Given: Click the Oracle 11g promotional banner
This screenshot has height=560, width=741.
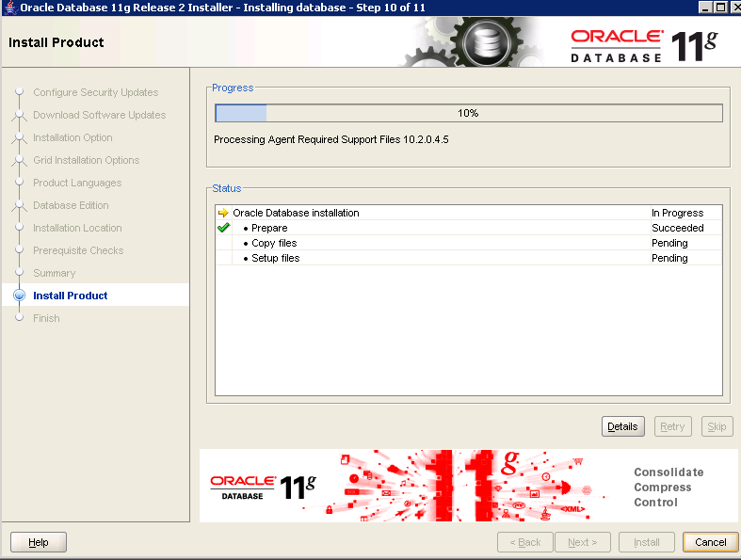Looking at the screenshot, I should [468, 486].
